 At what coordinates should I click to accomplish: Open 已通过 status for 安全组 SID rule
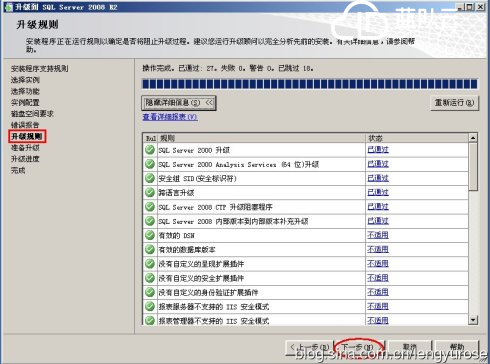click(x=378, y=178)
